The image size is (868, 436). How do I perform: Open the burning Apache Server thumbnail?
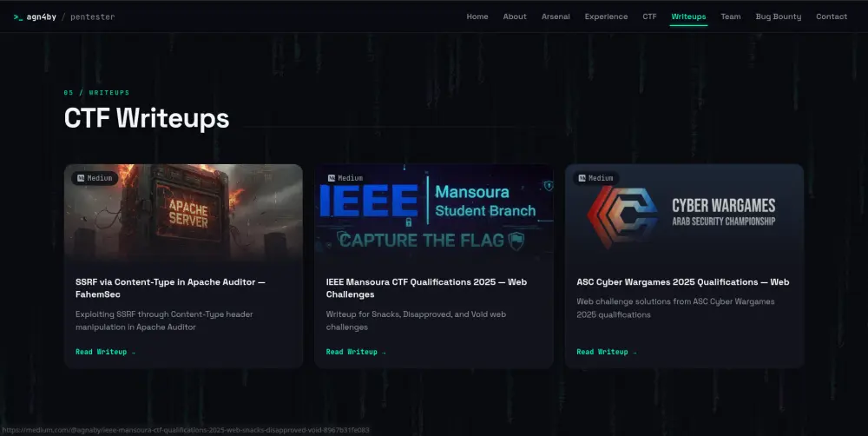(x=183, y=212)
